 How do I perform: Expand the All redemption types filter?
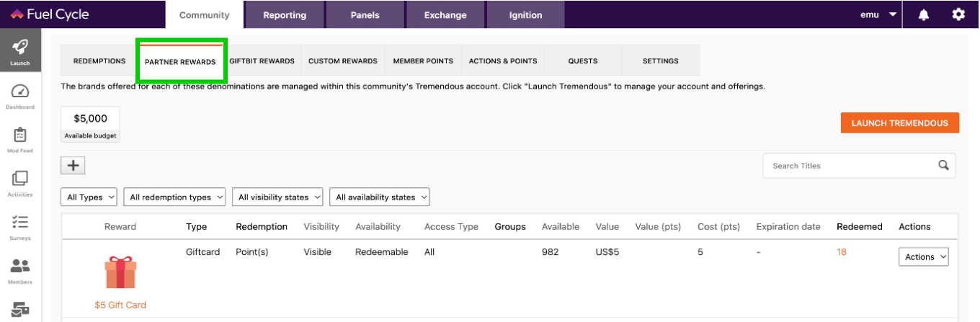[175, 197]
